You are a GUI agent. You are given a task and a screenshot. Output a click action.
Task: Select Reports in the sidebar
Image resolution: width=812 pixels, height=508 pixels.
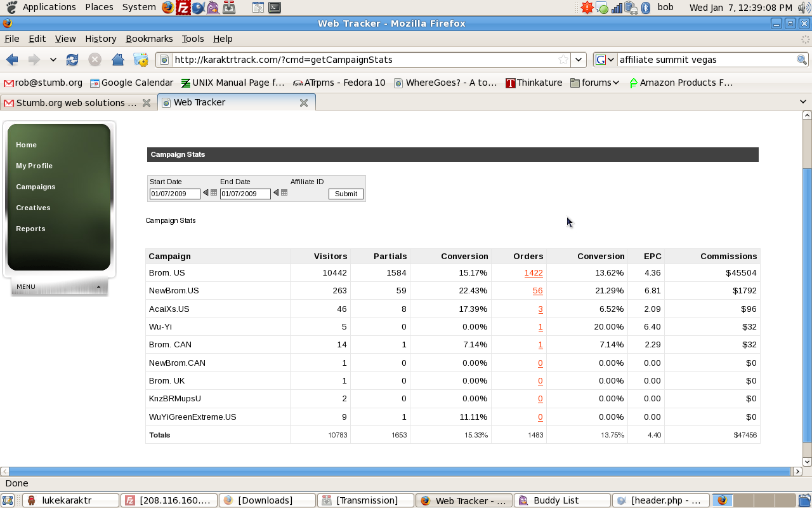click(30, 229)
